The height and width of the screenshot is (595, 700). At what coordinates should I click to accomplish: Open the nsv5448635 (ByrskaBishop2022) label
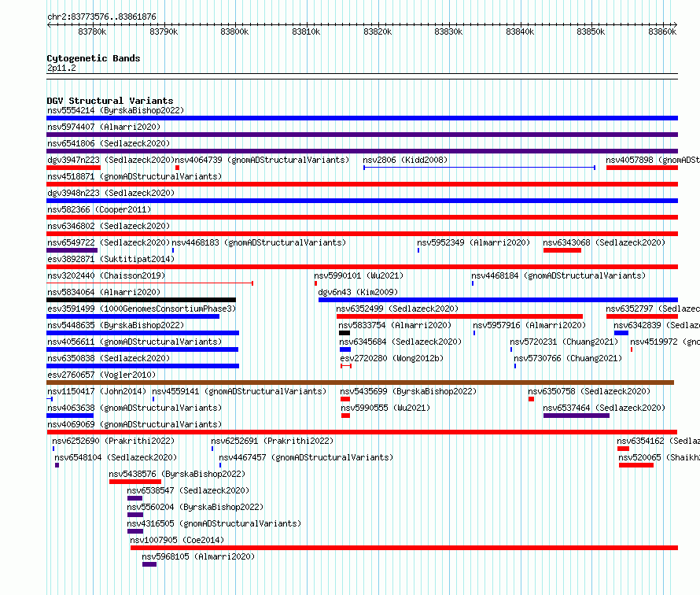tap(116, 325)
